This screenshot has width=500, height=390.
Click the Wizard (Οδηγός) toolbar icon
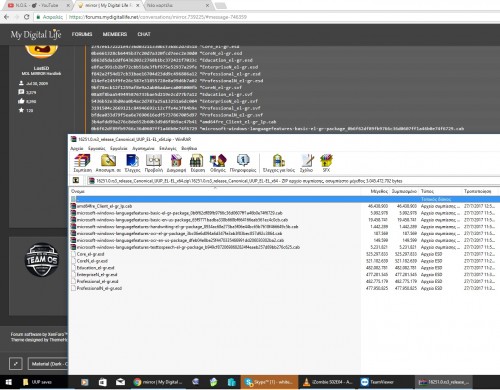pyautogui.click(x=218, y=163)
